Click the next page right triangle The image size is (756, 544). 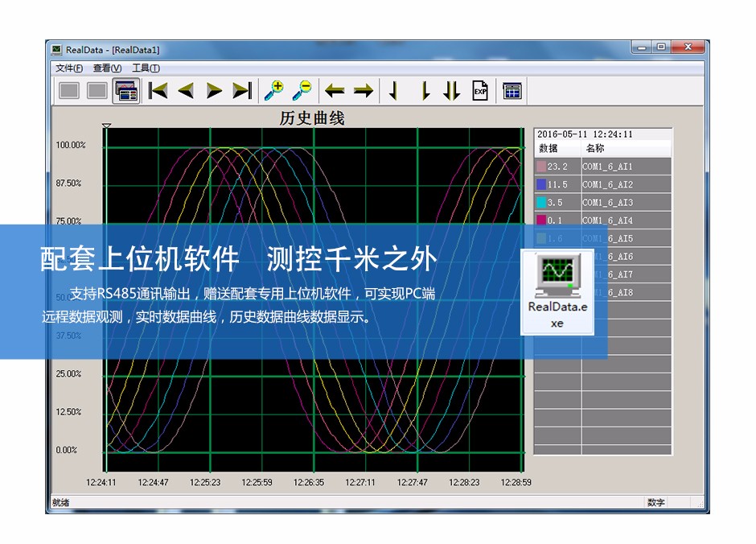click(214, 91)
